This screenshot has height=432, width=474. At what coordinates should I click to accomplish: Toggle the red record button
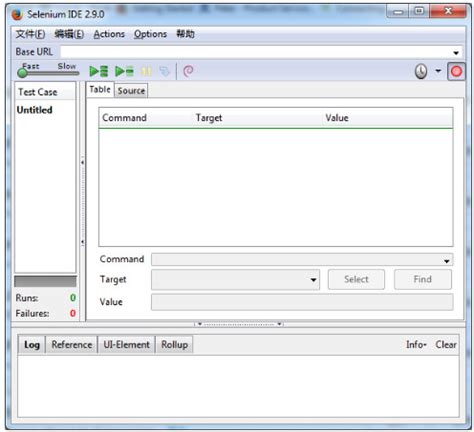click(x=456, y=71)
